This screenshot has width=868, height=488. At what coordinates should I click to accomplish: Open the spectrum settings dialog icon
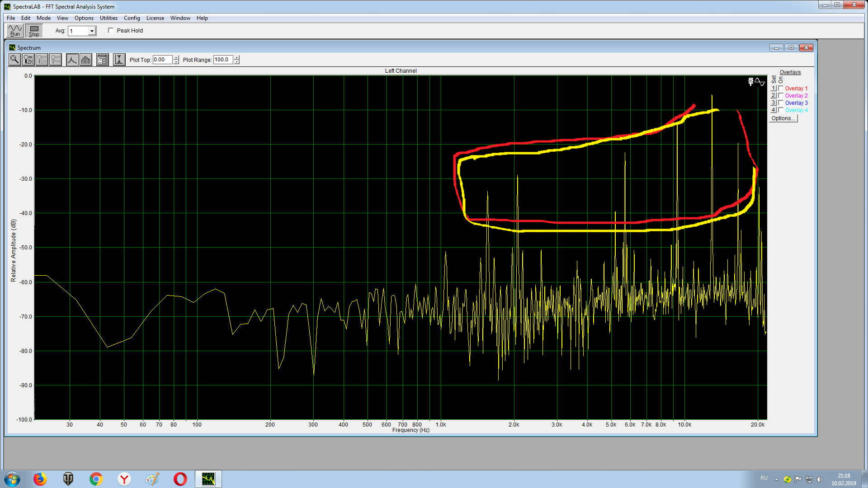point(103,60)
